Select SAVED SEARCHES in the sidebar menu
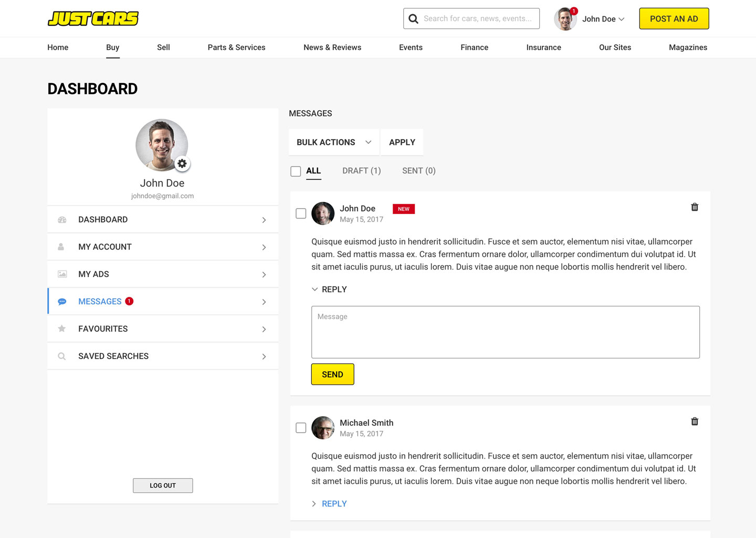756x538 pixels. click(x=163, y=356)
